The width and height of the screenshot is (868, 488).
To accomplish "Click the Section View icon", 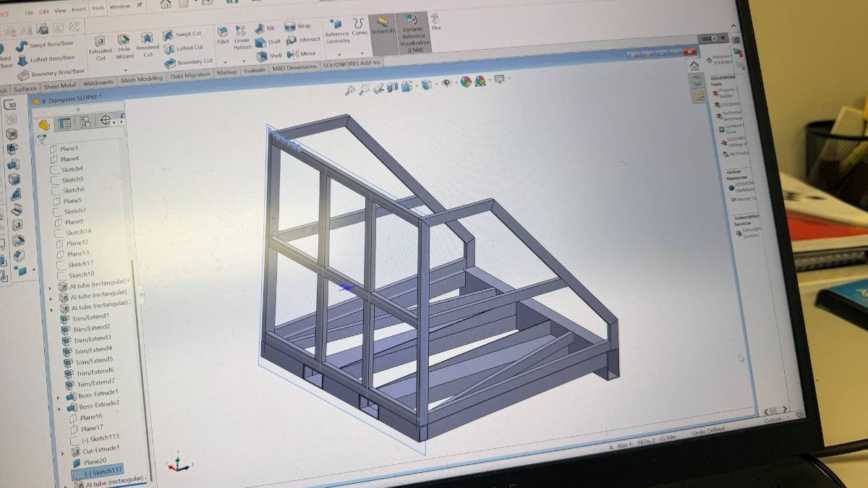I will pyautogui.click(x=392, y=87).
